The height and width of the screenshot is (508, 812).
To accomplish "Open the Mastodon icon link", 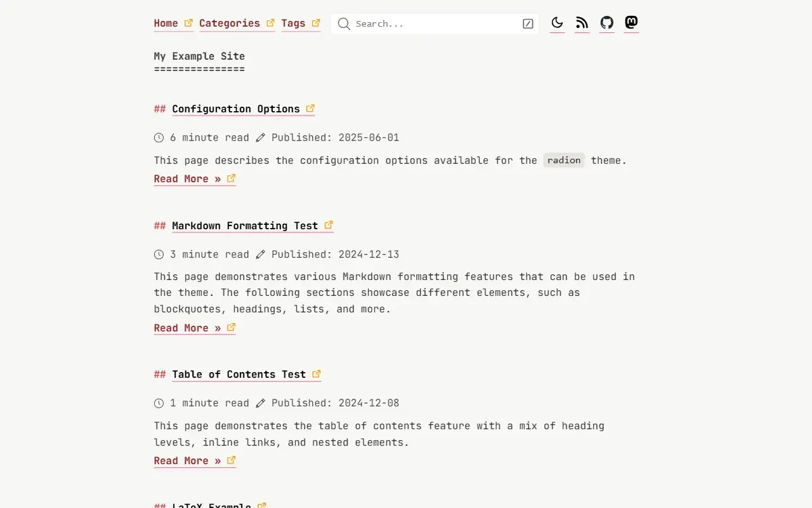I will 631,23.
